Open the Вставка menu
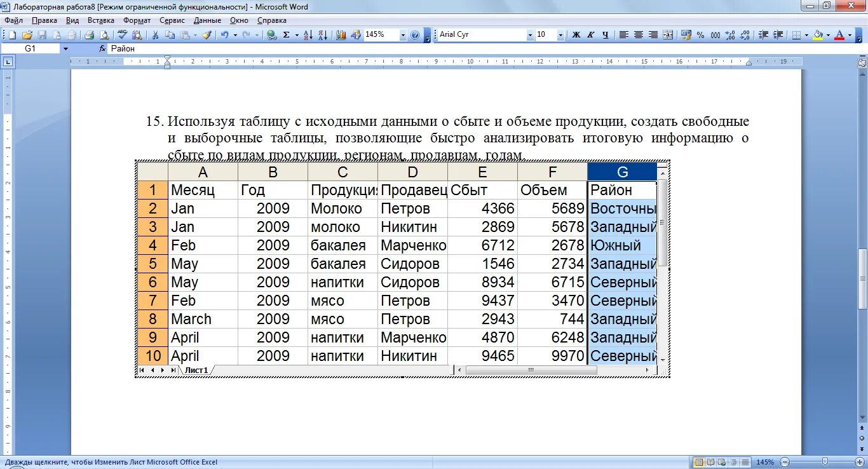Image resolution: width=868 pixels, height=469 pixels. [100, 20]
